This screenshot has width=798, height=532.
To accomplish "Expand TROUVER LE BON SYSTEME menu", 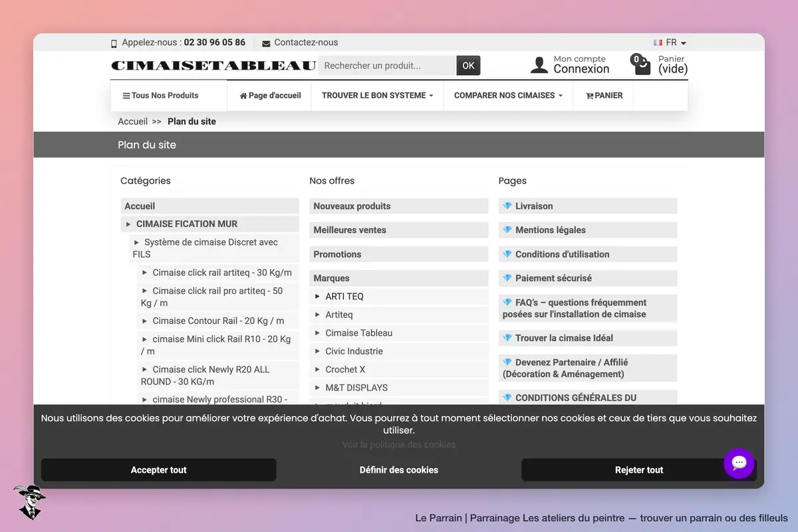I will pyautogui.click(x=377, y=95).
